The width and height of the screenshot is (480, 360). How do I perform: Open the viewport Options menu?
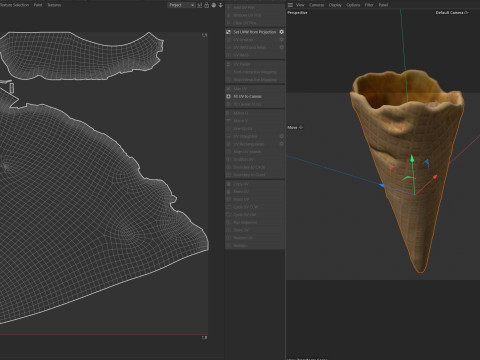[353, 5]
